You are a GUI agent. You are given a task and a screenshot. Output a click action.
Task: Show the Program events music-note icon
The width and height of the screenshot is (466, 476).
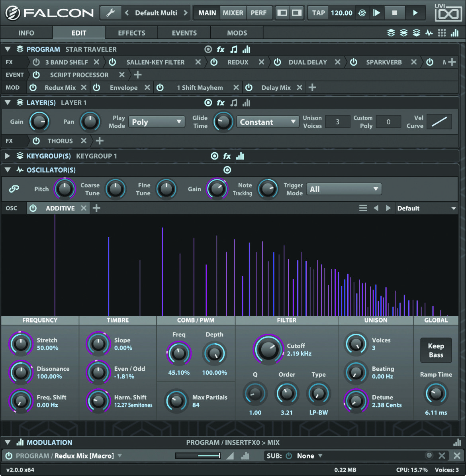click(234, 49)
